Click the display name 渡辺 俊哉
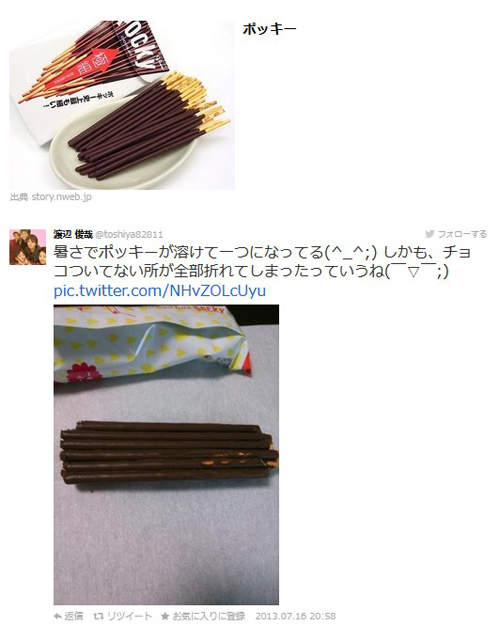Screen dimensions: 500x641 [73, 234]
